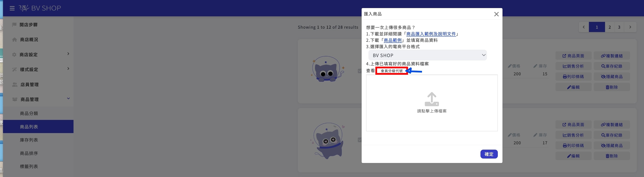644x177 pixels.
Task: Click 列印條碼 for the second product
Action: click(573, 145)
